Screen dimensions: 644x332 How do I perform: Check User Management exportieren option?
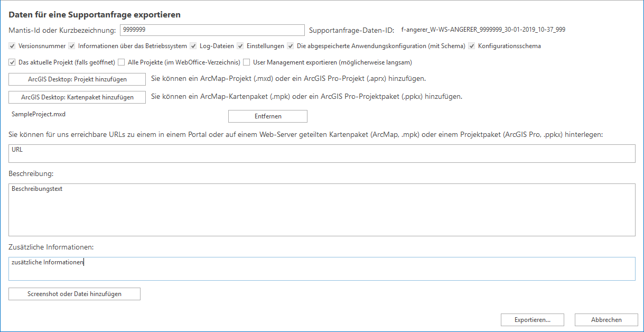[247, 62]
